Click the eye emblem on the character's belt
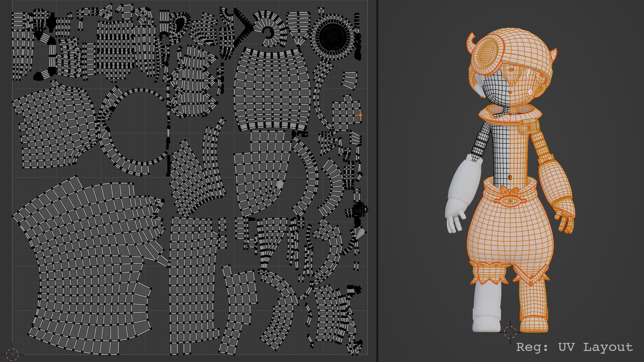 [510, 202]
